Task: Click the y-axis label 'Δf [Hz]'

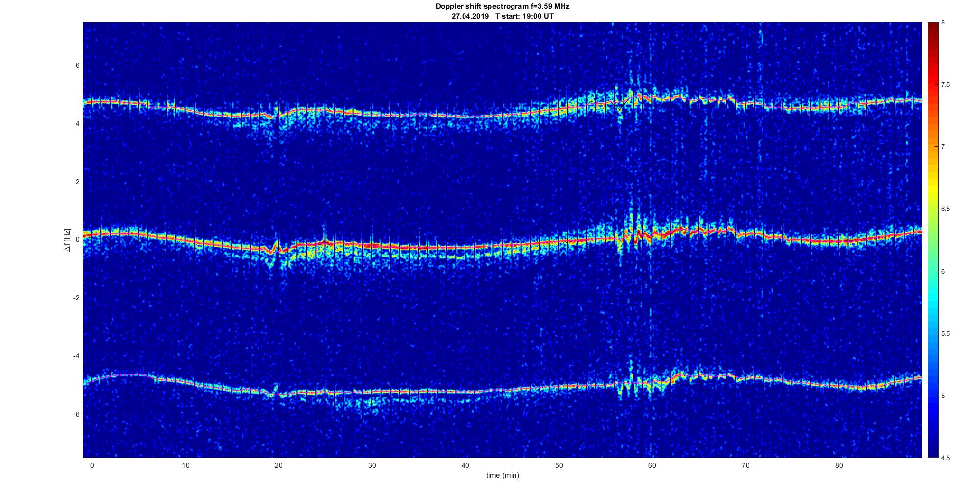Action: (67, 240)
